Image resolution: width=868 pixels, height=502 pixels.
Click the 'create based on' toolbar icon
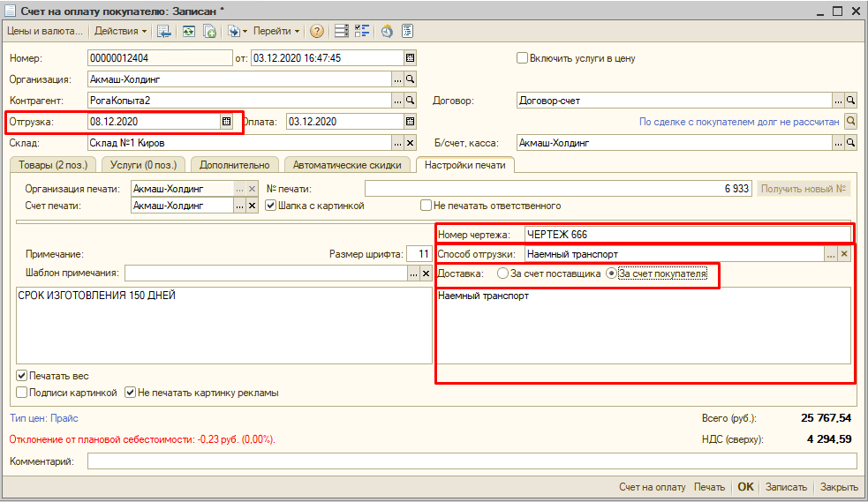click(x=237, y=31)
